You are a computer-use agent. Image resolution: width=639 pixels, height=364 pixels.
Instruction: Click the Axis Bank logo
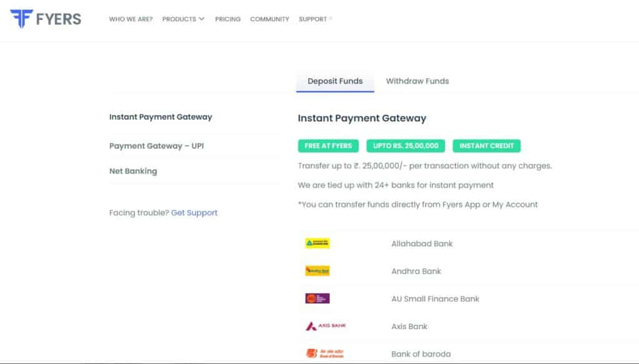326,326
